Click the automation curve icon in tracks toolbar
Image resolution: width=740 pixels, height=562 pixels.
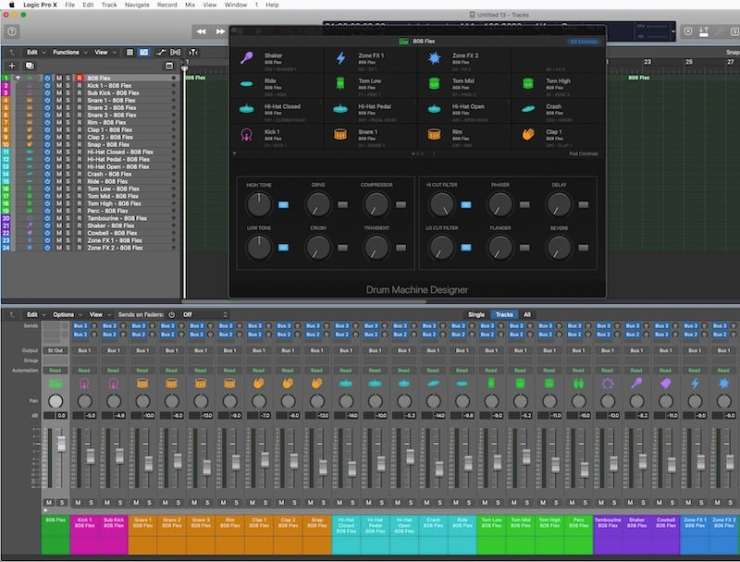coord(160,52)
